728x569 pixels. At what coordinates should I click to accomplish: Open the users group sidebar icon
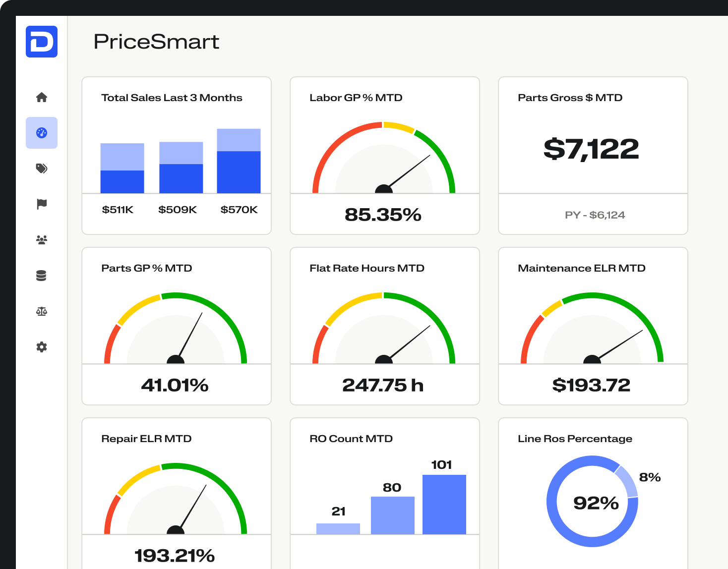coord(42,240)
